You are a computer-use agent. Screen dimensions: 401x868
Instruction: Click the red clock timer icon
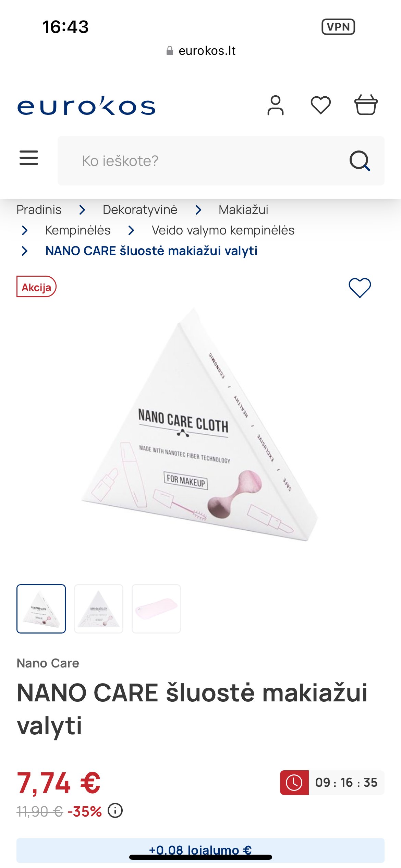coord(294,783)
